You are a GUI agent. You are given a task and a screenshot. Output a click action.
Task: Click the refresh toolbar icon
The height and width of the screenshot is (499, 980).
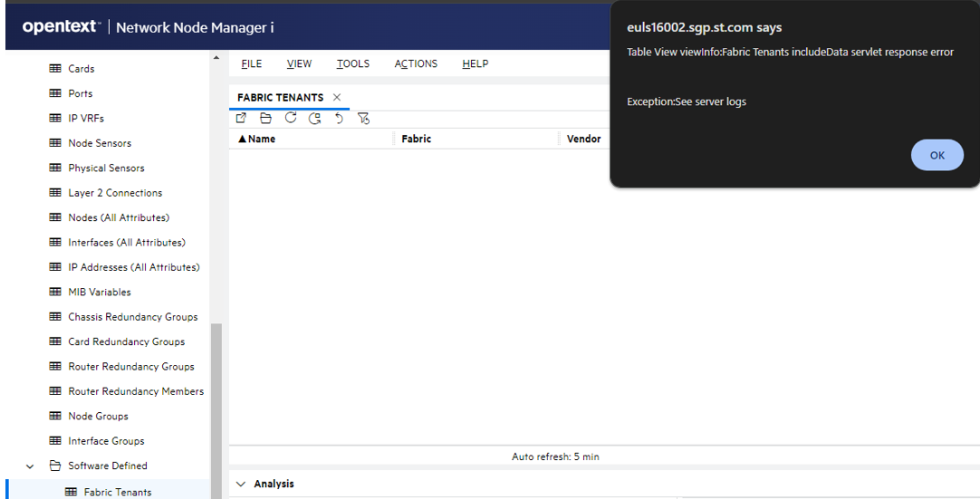291,118
